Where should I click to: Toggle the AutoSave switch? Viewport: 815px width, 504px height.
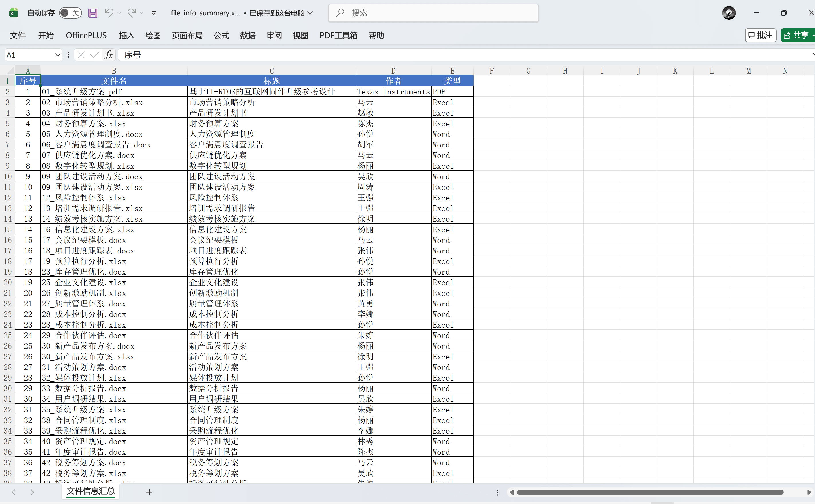70,13
